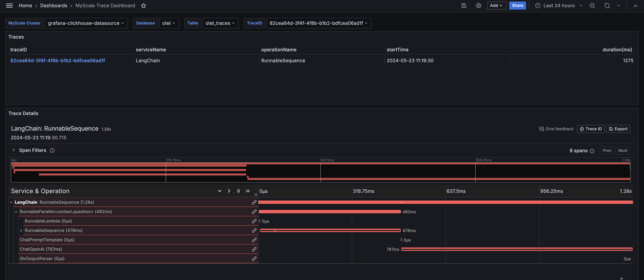Expand the RunnableSequence (478ms) span
The width and height of the screenshot is (644, 280).
pyautogui.click(x=21, y=230)
